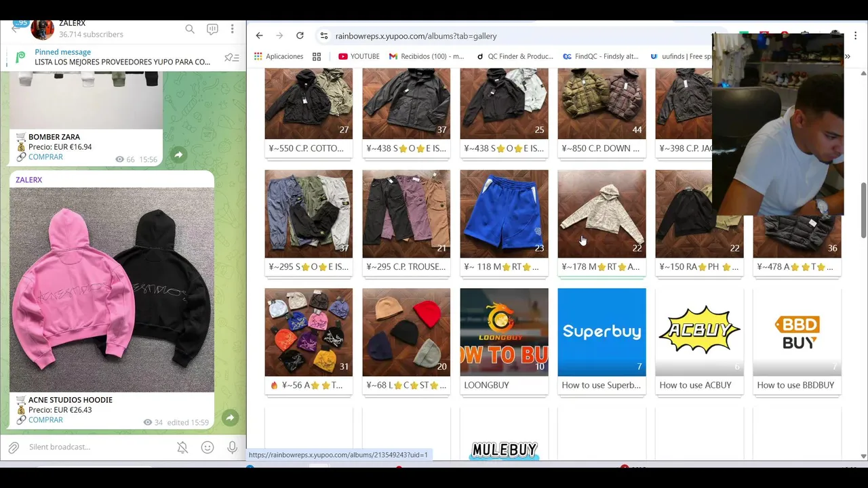This screenshot has width=868, height=488.
Task: Open the 37-photo black jacket album
Action: (406, 114)
